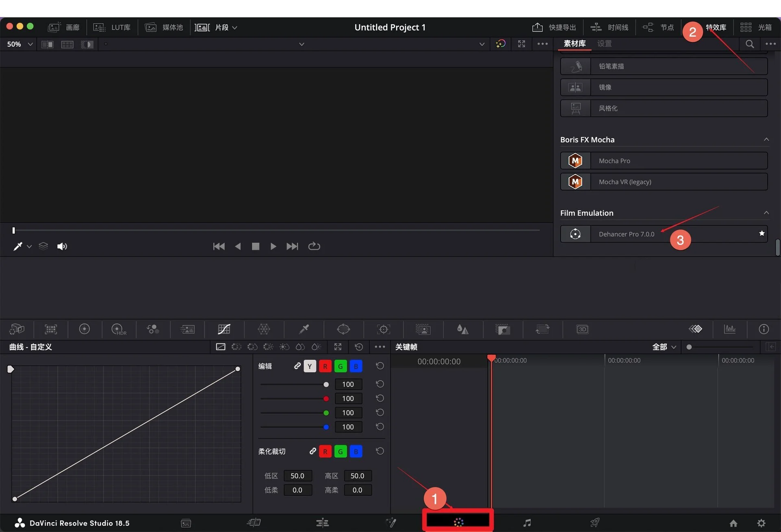Mute the viewer audio speaker
The image size is (781, 532).
click(62, 246)
